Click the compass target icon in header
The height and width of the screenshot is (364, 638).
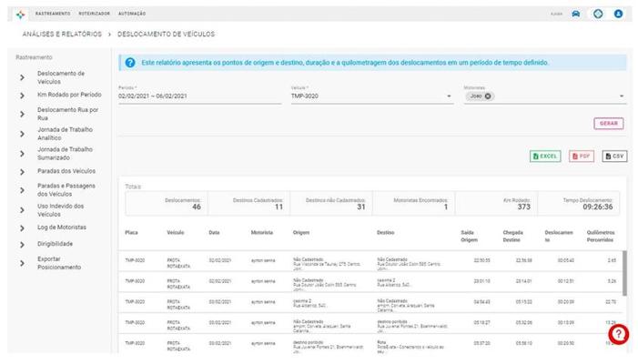pyautogui.click(x=598, y=14)
